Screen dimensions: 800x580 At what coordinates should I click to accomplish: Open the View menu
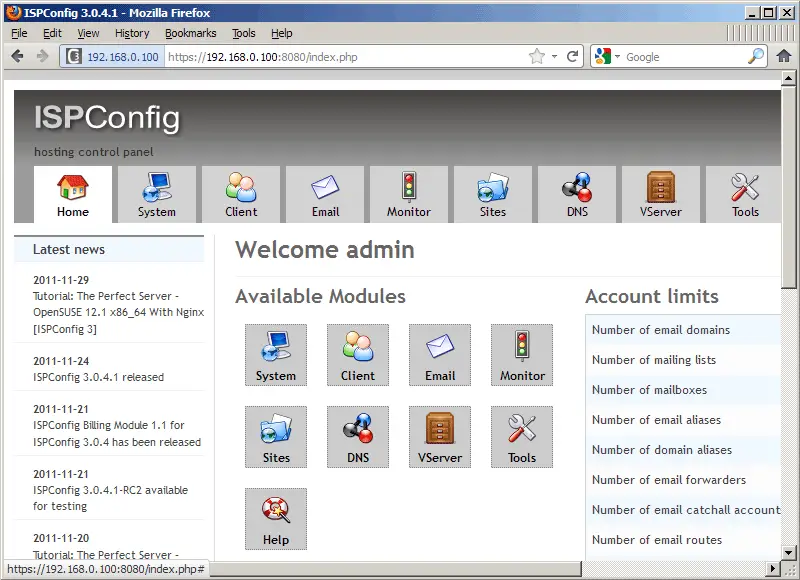point(88,33)
